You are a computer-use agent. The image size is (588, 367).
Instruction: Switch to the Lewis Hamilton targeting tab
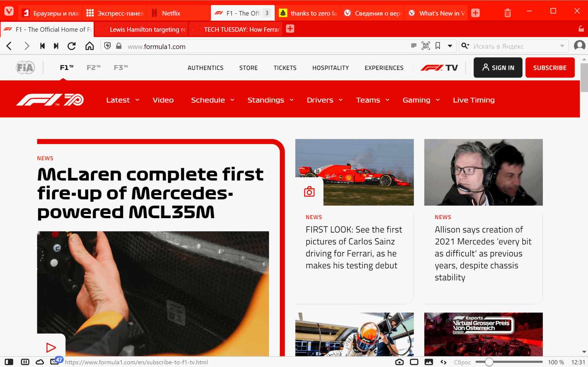pyautogui.click(x=142, y=29)
